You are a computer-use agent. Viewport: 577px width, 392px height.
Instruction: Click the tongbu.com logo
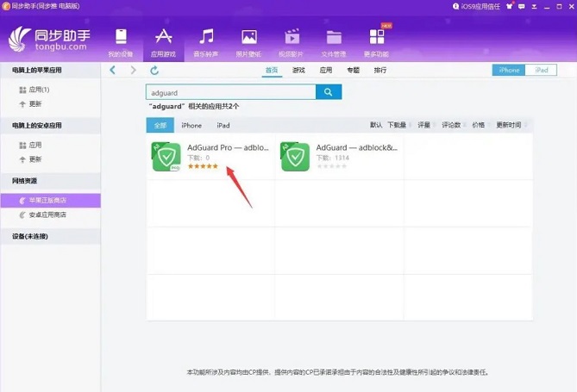[49, 39]
